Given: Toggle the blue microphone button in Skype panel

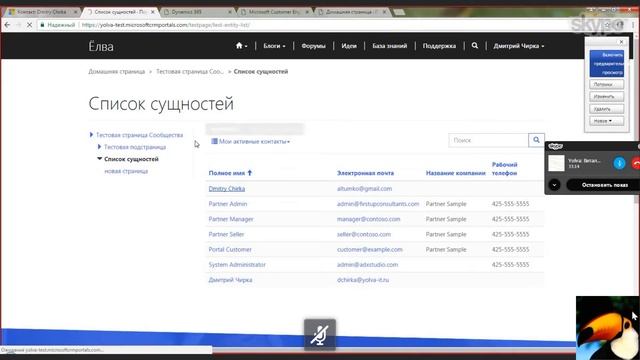Looking at the screenshot, I should tap(619, 163).
